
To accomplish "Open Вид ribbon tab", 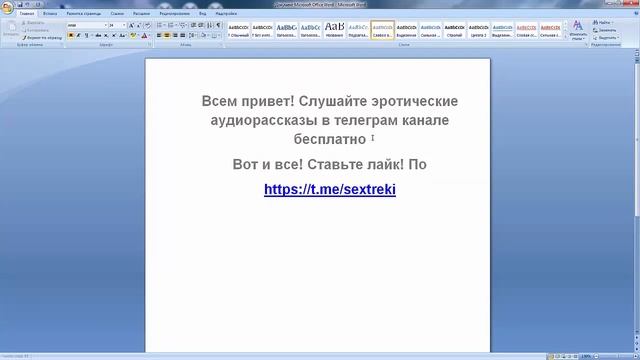I will 202,13.
